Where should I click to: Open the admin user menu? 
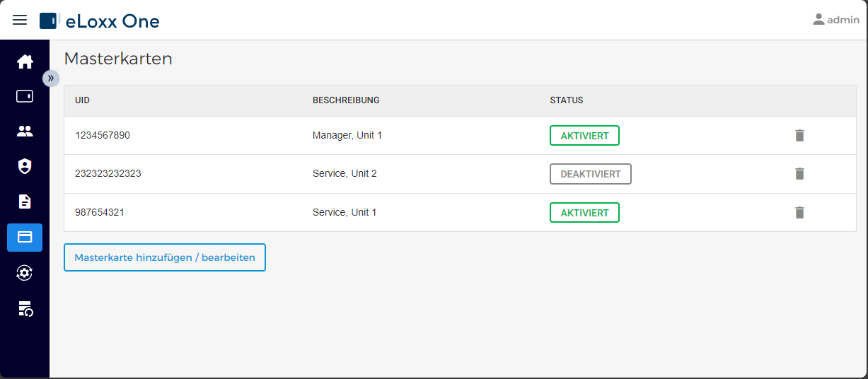pyautogui.click(x=835, y=20)
